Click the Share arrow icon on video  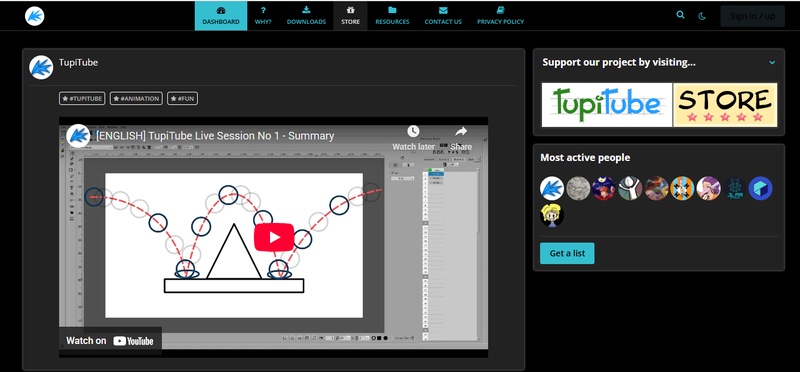coord(461,132)
